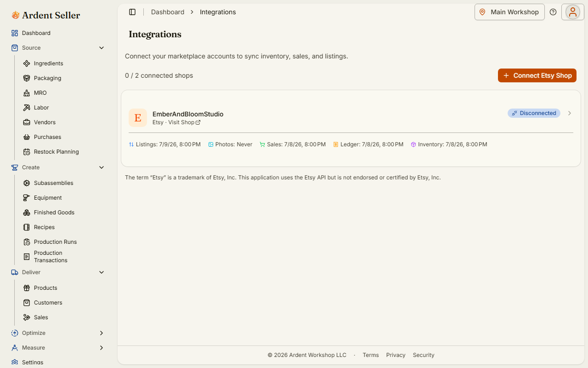Viewport: 588px width, 368px height.
Task: Click the Production Runs icon
Action: pos(27,242)
